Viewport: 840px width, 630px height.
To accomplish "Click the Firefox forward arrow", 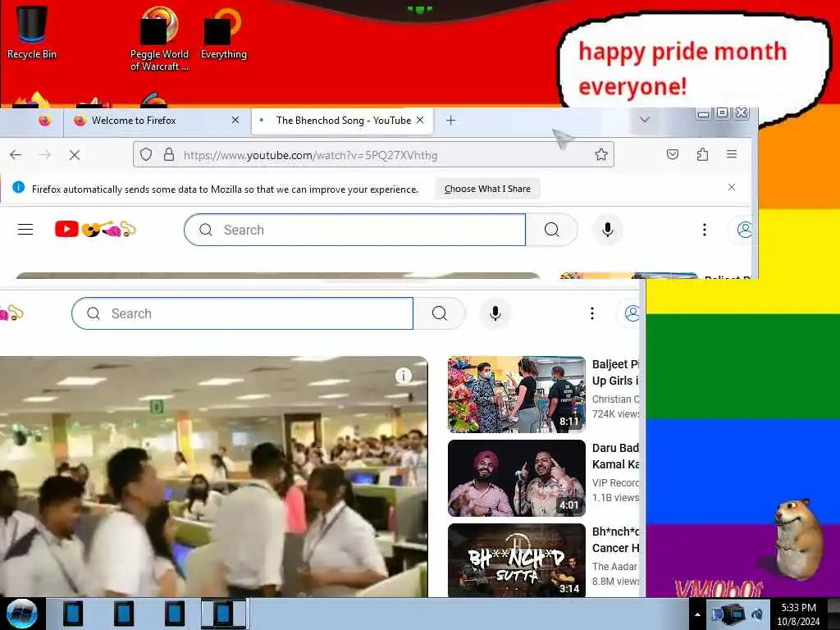I will point(46,155).
